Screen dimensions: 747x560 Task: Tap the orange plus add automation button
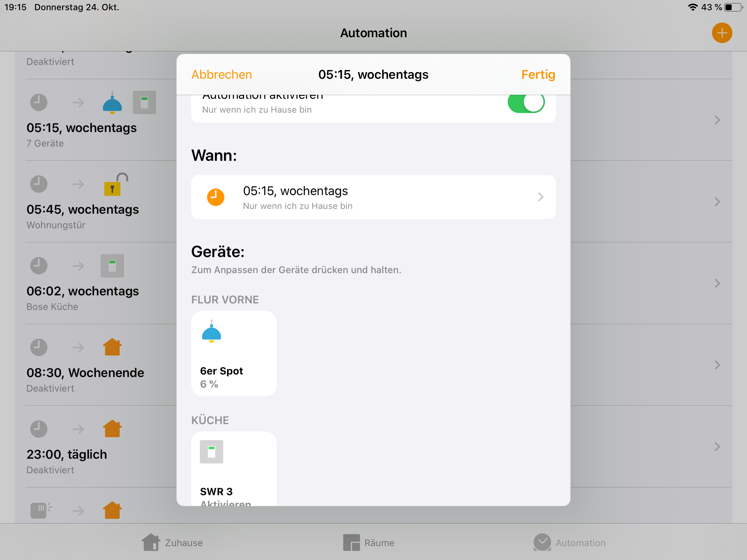pos(722,33)
